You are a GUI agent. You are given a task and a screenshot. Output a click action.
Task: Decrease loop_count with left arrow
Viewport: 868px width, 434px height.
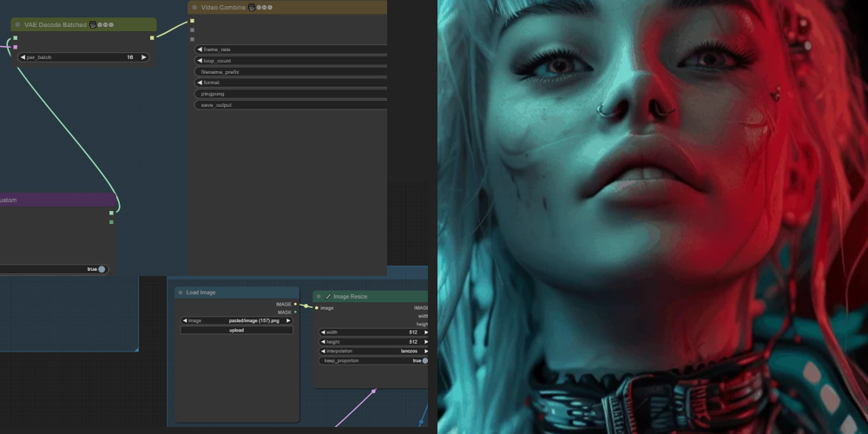tap(200, 61)
